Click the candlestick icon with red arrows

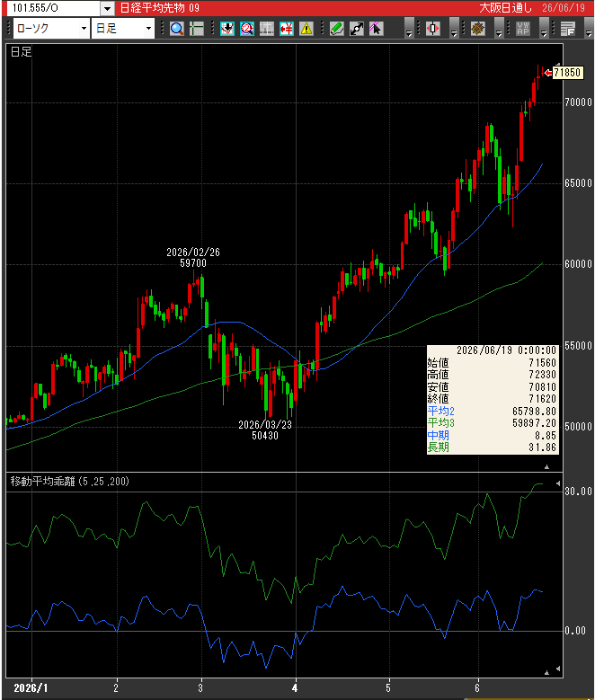(433, 29)
